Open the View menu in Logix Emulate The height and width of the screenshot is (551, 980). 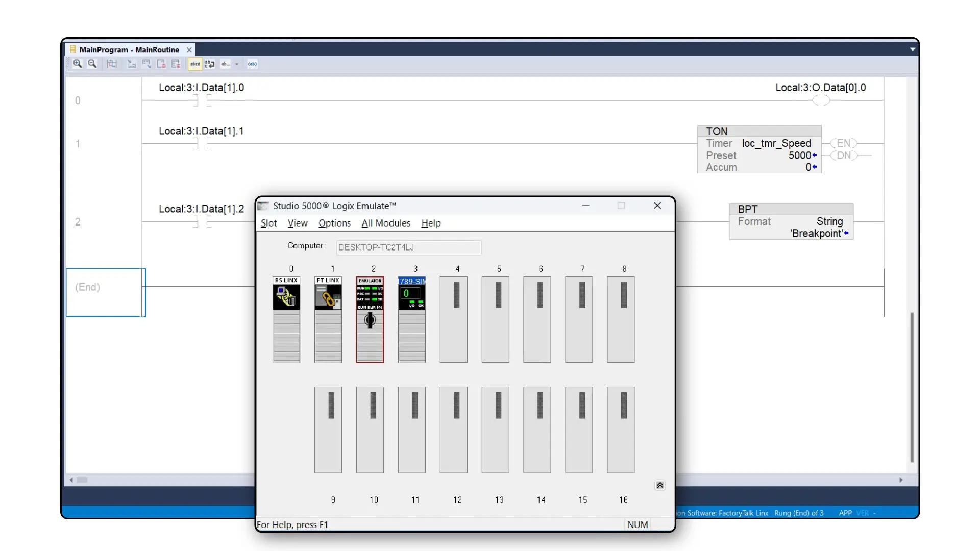point(298,223)
